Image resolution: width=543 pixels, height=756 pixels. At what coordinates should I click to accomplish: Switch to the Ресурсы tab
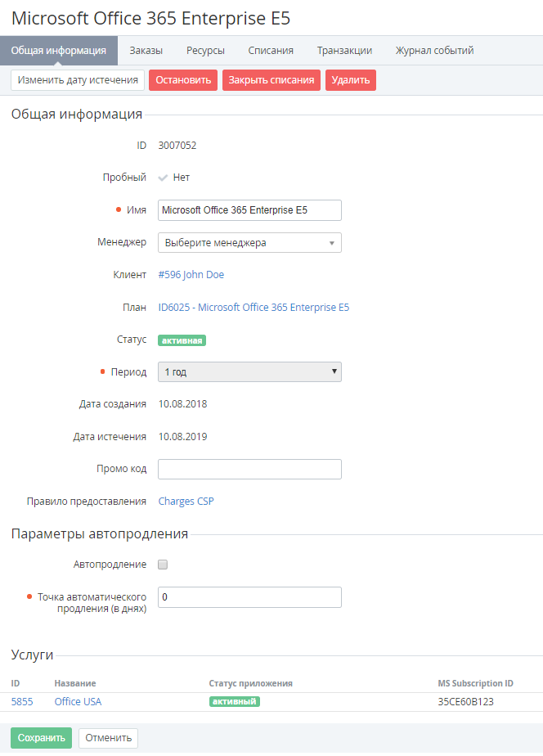coord(205,51)
